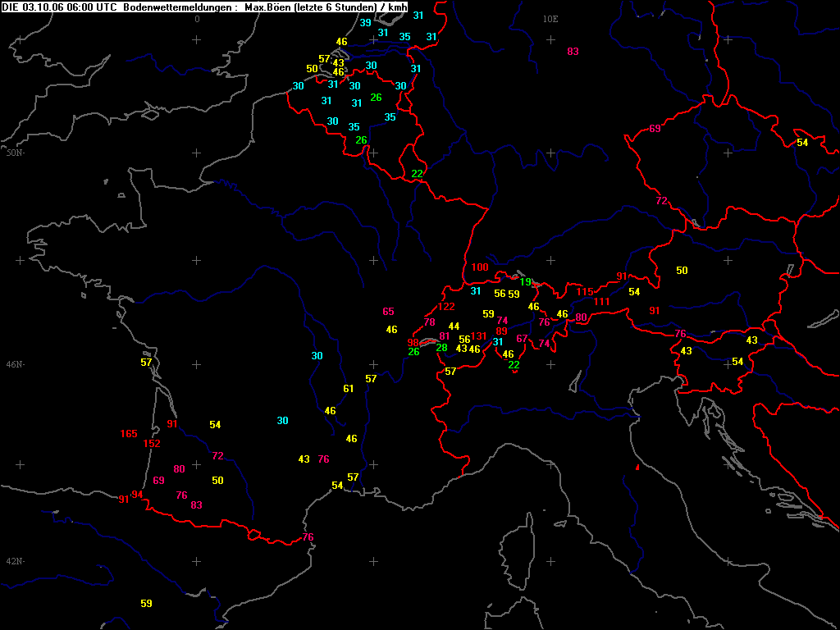
Task: Click the 42N latitude label
Action: tap(13, 561)
